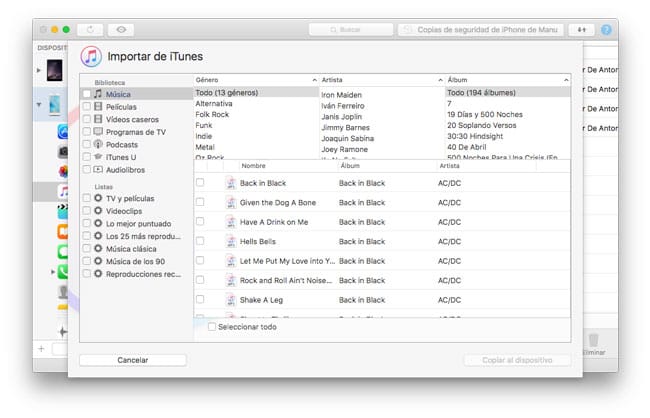
Task: Sort the Artista browser column using its arrow
Action: [x=440, y=80]
